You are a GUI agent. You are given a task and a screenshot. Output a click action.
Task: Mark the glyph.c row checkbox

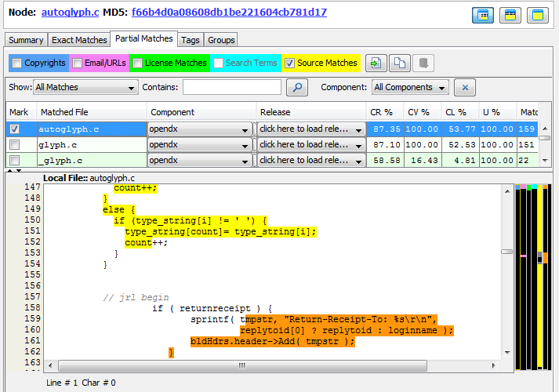click(14, 145)
